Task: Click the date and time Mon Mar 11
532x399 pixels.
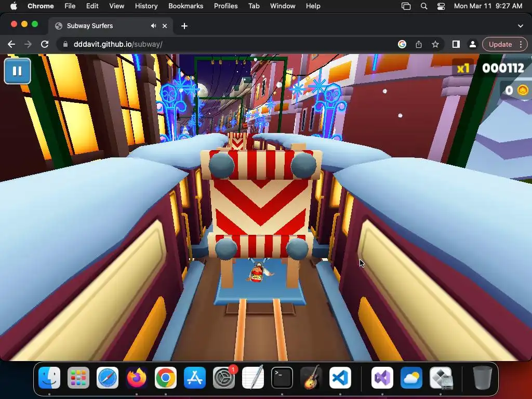Action: pyautogui.click(x=488, y=6)
